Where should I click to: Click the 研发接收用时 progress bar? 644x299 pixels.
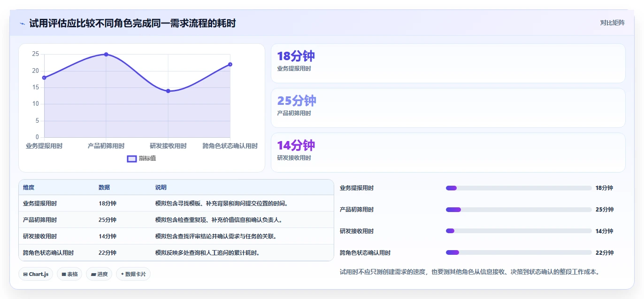point(519,231)
